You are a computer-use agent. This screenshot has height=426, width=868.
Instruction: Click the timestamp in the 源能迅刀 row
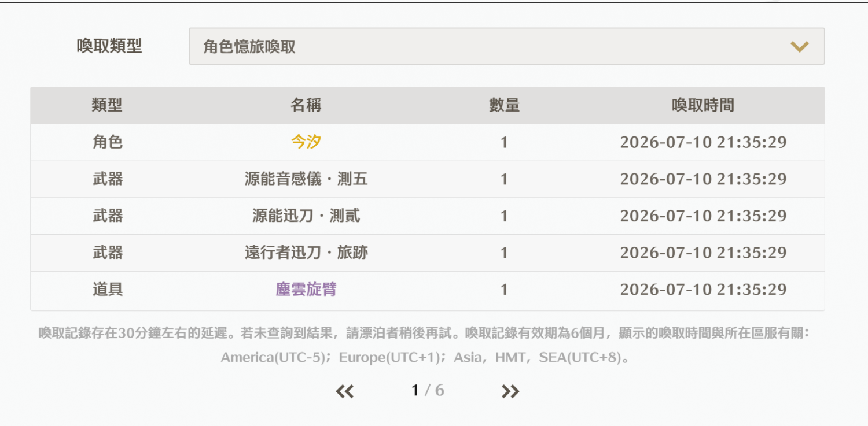[703, 216]
